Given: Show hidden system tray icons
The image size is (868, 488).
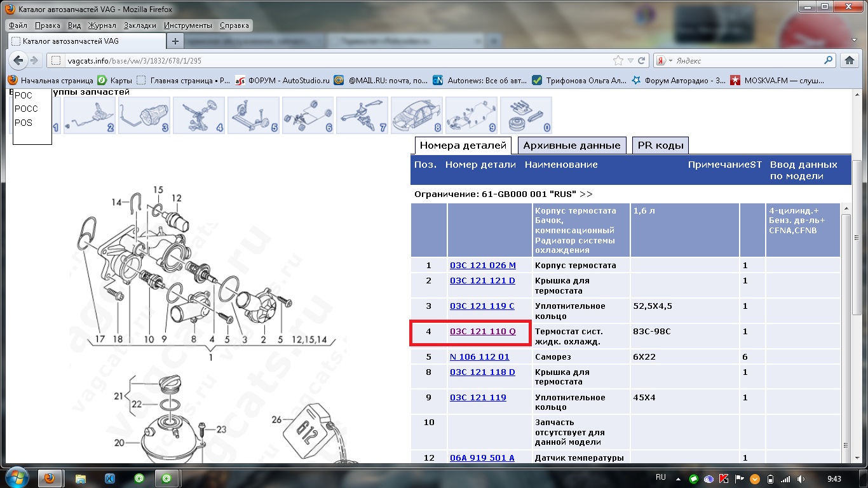Looking at the screenshot, I should point(679,478).
